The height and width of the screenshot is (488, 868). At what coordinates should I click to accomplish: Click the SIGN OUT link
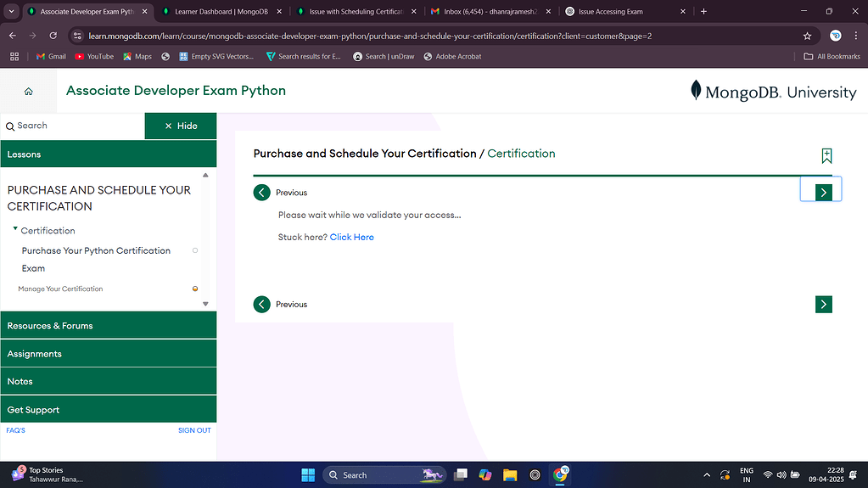click(194, 430)
